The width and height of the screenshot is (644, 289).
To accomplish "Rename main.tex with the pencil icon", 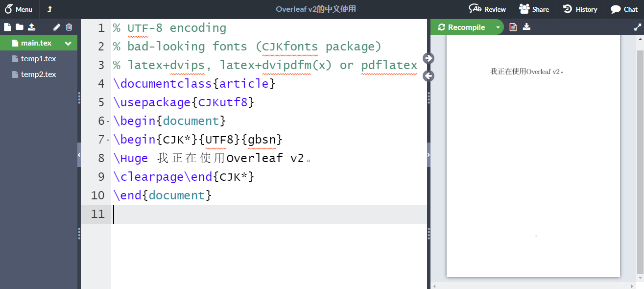I will pos(56,27).
